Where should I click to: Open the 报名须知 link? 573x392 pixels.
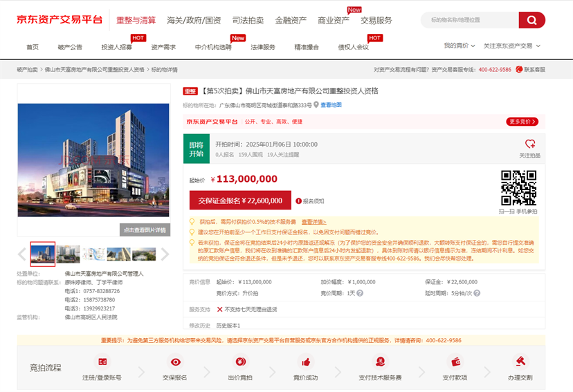pyautogui.click(x=313, y=201)
